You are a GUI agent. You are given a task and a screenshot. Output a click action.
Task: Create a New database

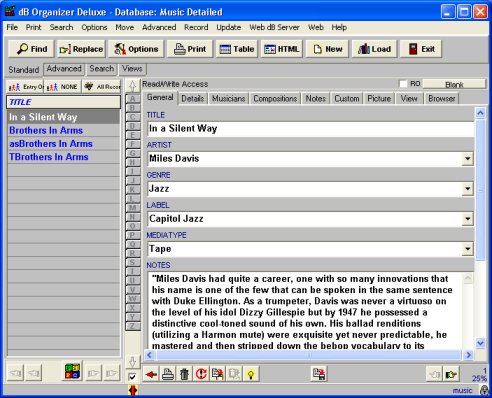[x=327, y=49]
